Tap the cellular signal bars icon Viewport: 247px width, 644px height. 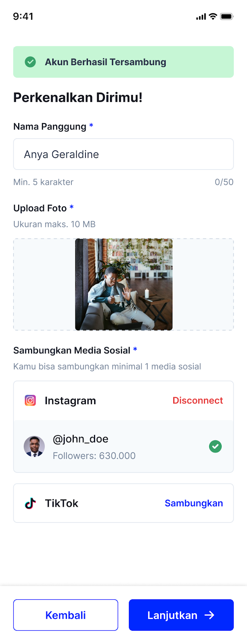(x=201, y=17)
